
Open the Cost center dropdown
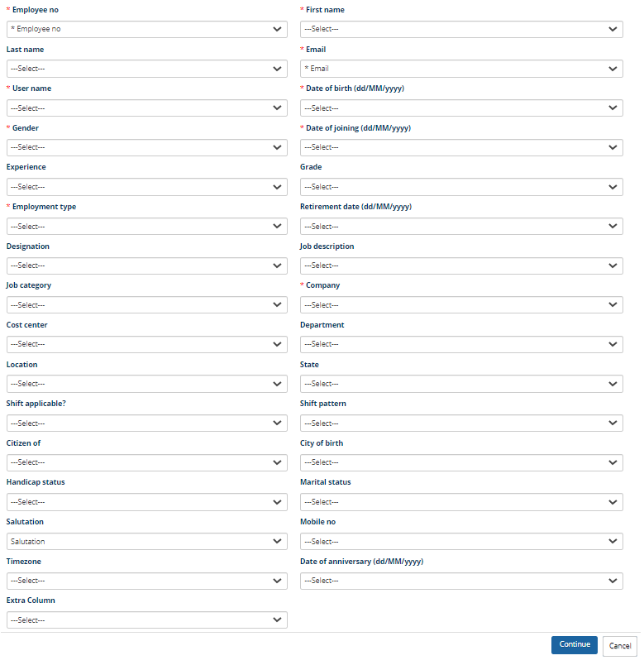click(147, 344)
